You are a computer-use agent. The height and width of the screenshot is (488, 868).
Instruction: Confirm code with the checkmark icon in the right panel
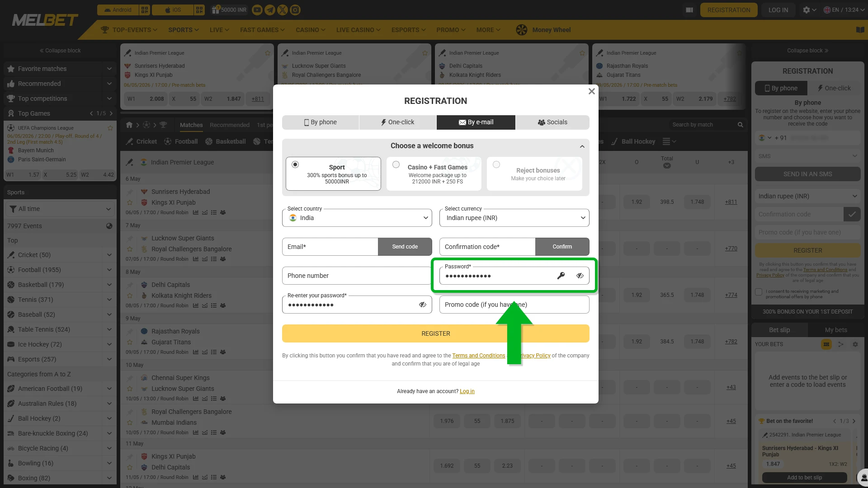(852, 214)
